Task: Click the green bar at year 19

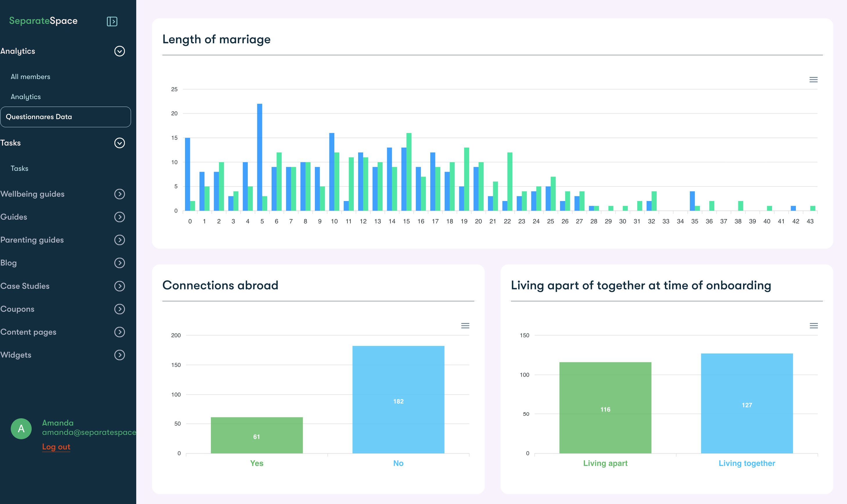Action: click(466, 179)
